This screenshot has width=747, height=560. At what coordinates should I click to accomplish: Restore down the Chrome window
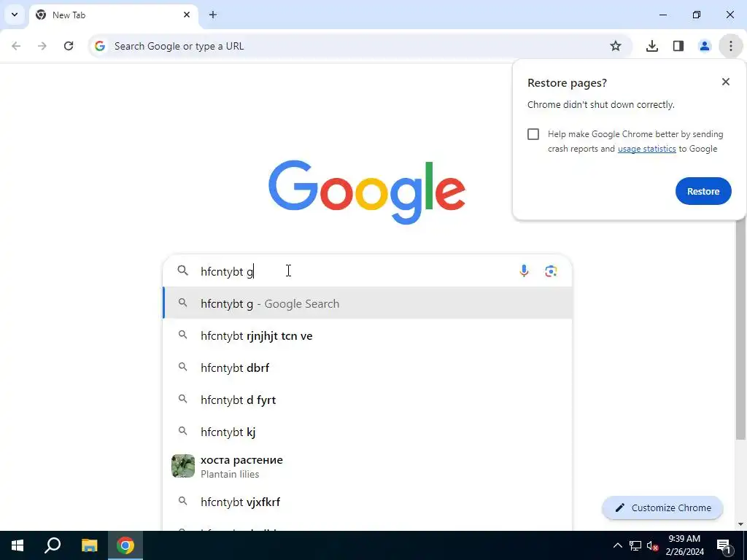697,15
